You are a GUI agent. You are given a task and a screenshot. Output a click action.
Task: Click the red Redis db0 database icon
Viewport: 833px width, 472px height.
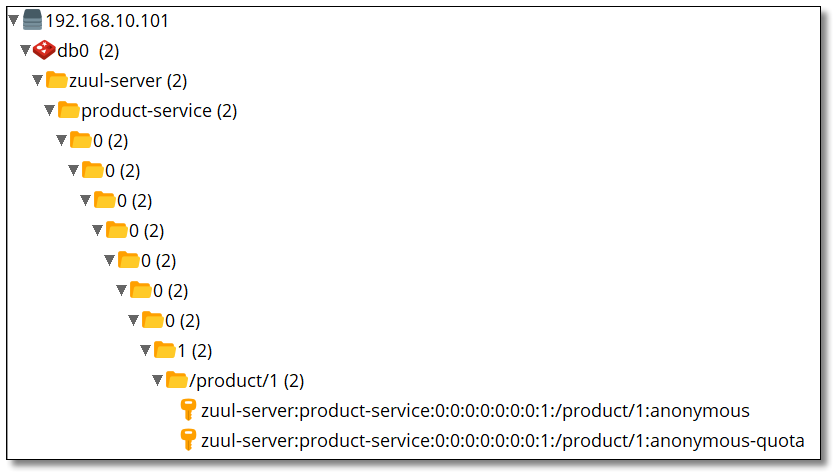pyautogui.click(x=44, y=50)
